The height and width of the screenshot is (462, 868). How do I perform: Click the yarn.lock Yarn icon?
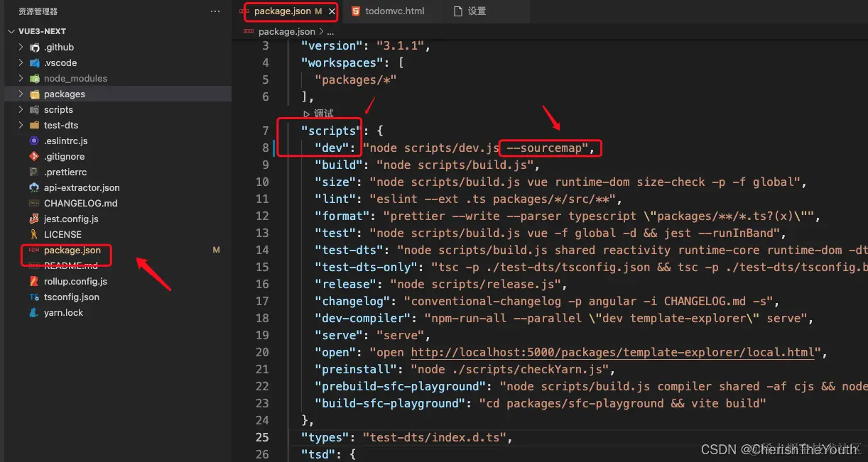tap(34, 313)
